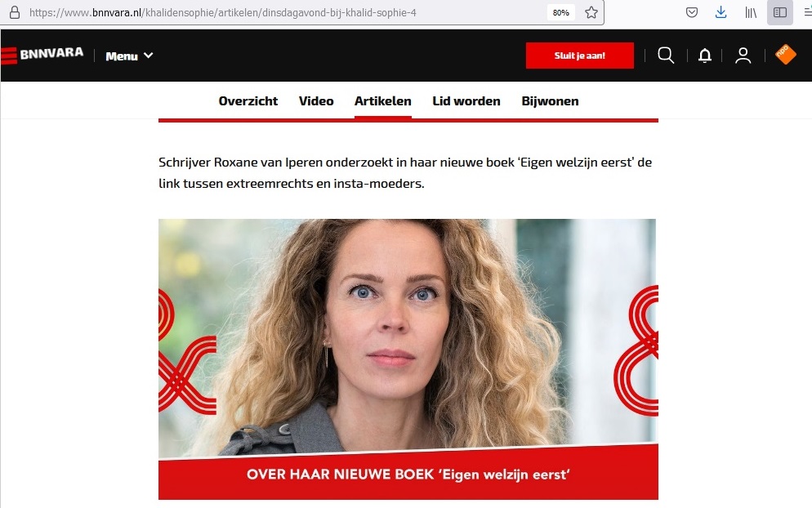Image resolution: width=812 pixels, height=508 pixels.
Task: Expand the Menu dropdown chevron
Action: pos(148,56)
